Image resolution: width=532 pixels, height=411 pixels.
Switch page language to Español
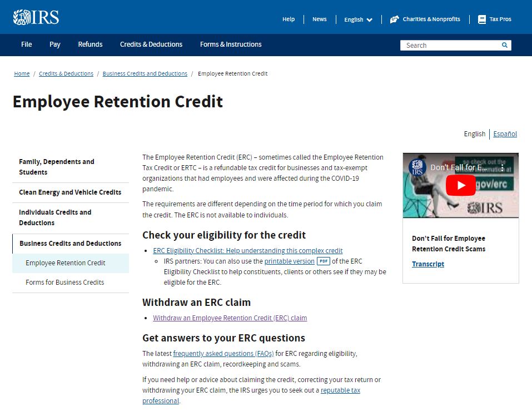click(x=505, y=133)
